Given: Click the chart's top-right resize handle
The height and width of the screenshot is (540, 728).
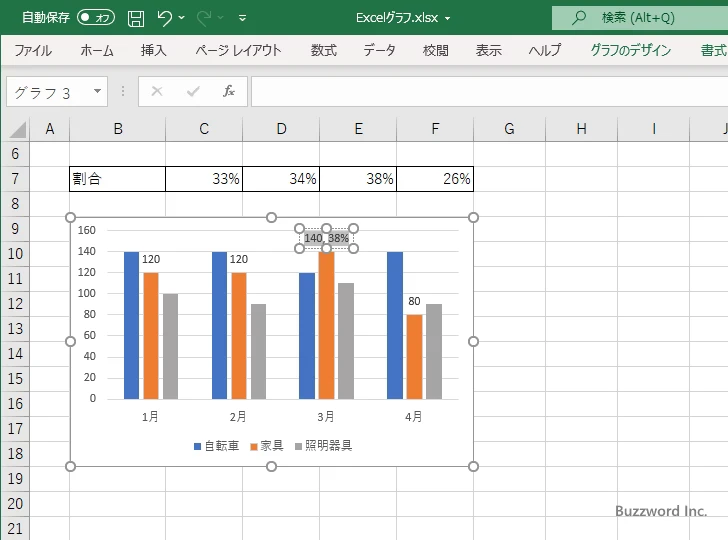Looking at the screenshot, I should coord(473,217).
